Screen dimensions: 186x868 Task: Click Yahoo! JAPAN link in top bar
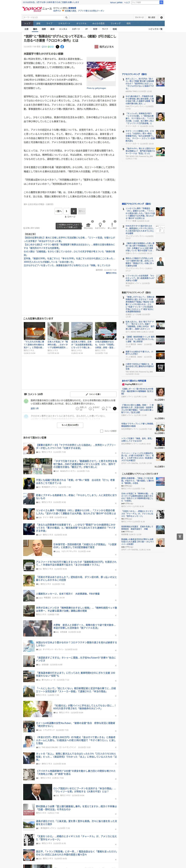point(116,2)
